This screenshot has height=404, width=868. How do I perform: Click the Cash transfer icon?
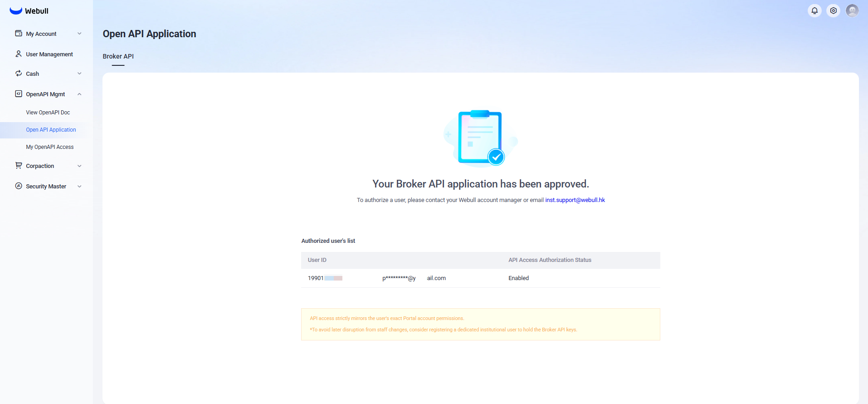tap(19, 74)
